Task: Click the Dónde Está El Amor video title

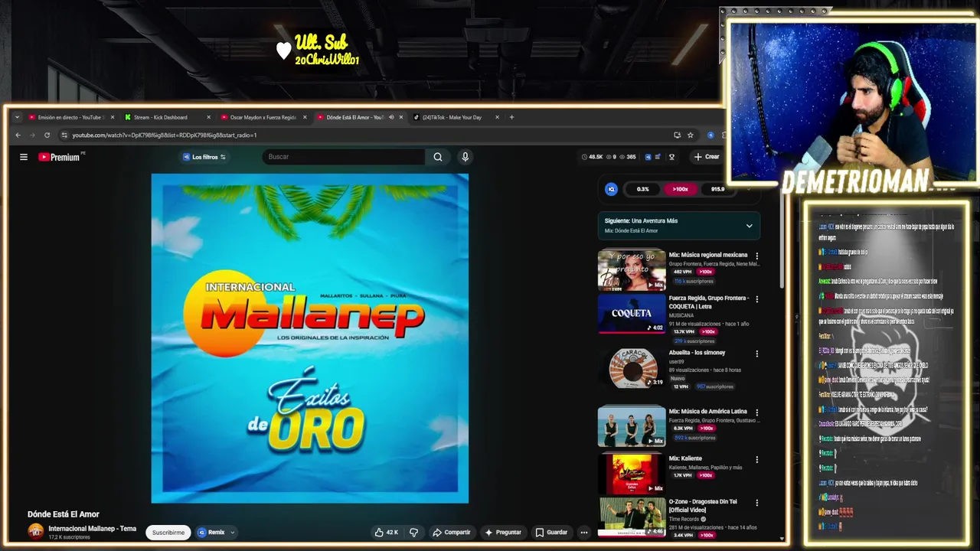Action: (64, 514)
